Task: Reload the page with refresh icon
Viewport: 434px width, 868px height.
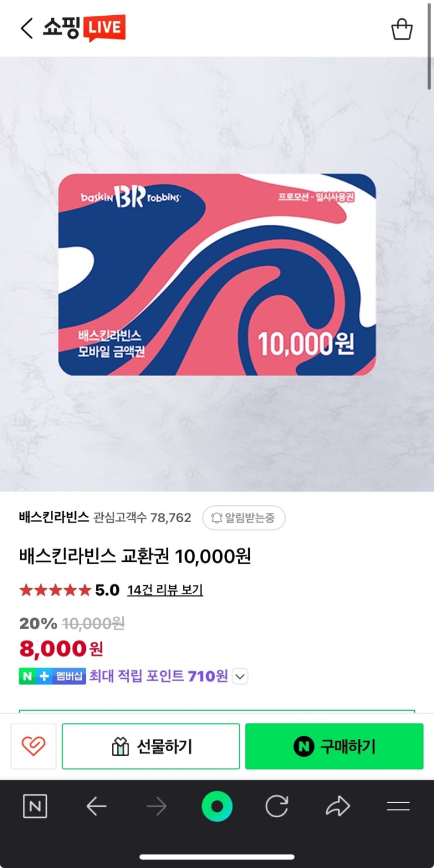Action: [277, 807]
